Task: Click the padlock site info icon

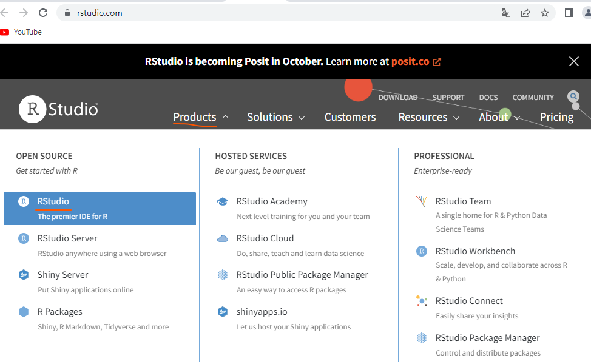Action: [67, 13]
